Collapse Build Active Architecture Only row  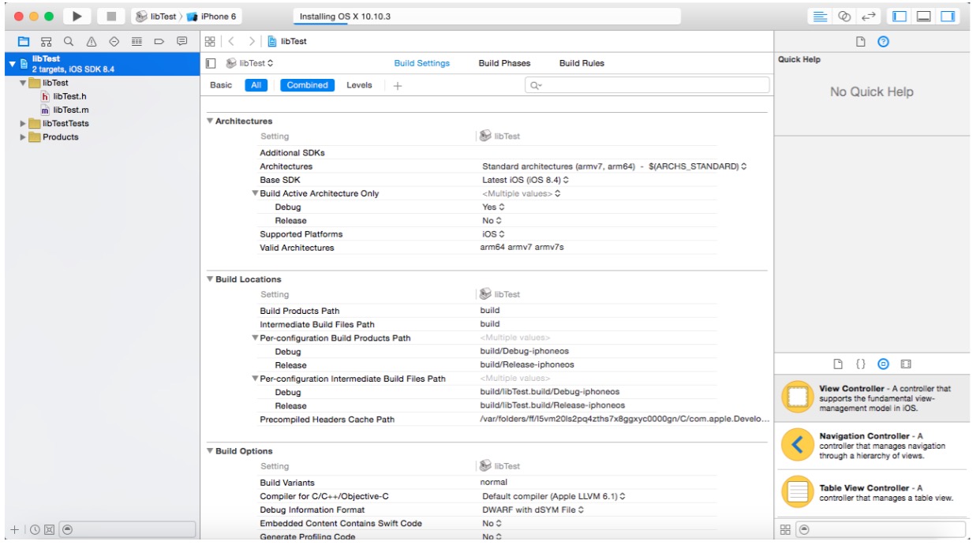pos(255,193)
